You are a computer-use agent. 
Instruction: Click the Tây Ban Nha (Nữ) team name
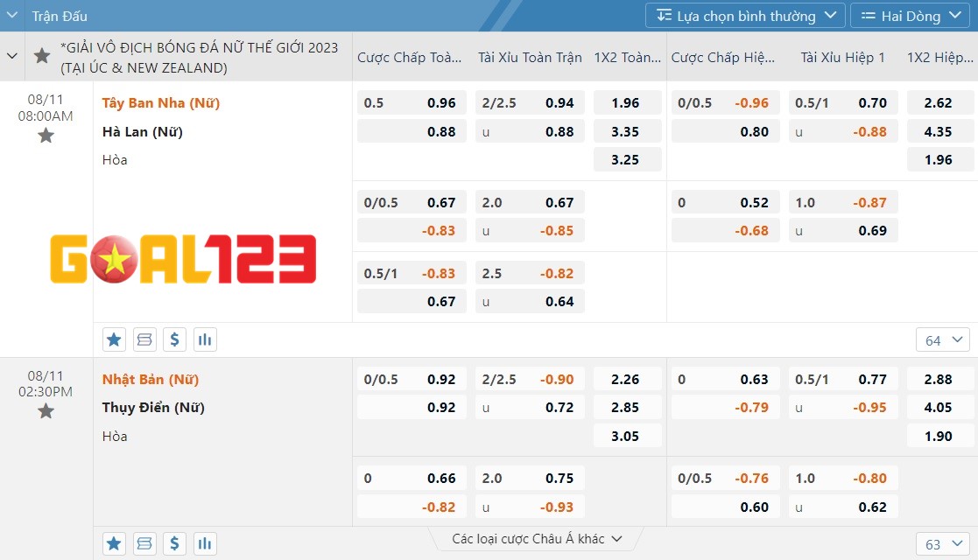[x=161, y=103]
